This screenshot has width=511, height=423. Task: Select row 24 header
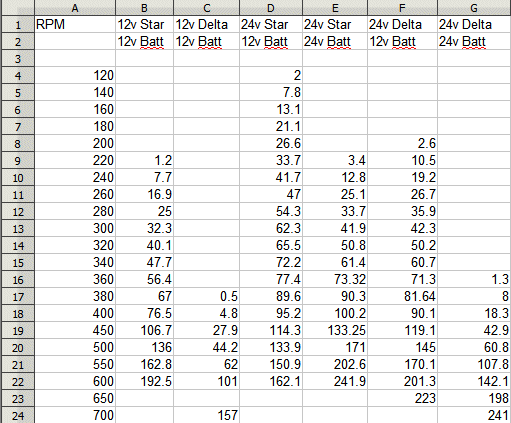tap(18, 415)
